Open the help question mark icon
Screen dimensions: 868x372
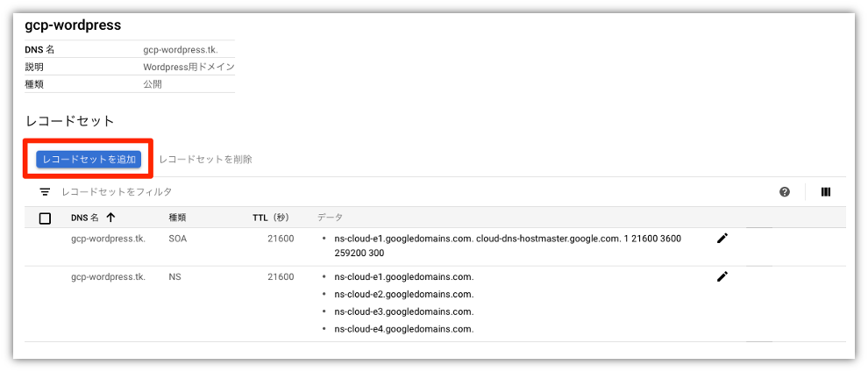point(784,192)
